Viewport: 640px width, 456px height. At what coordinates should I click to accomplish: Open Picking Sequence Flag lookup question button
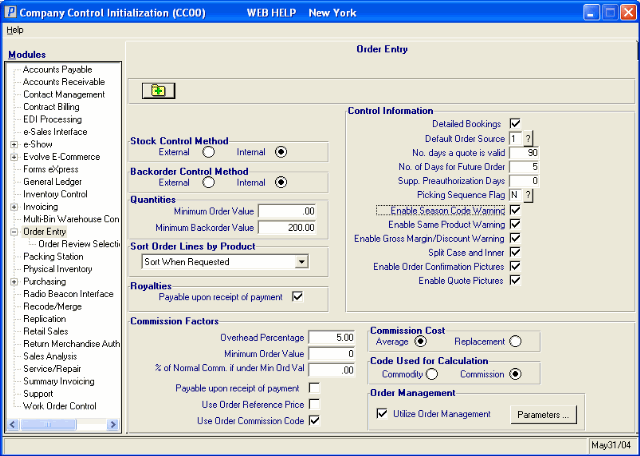528,195
